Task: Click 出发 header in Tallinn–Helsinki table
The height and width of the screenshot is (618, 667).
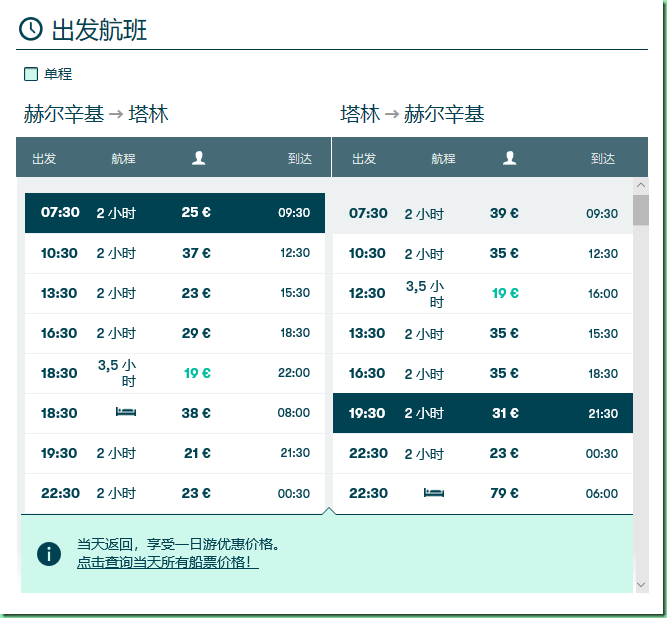Action: (x=364, y=159)
